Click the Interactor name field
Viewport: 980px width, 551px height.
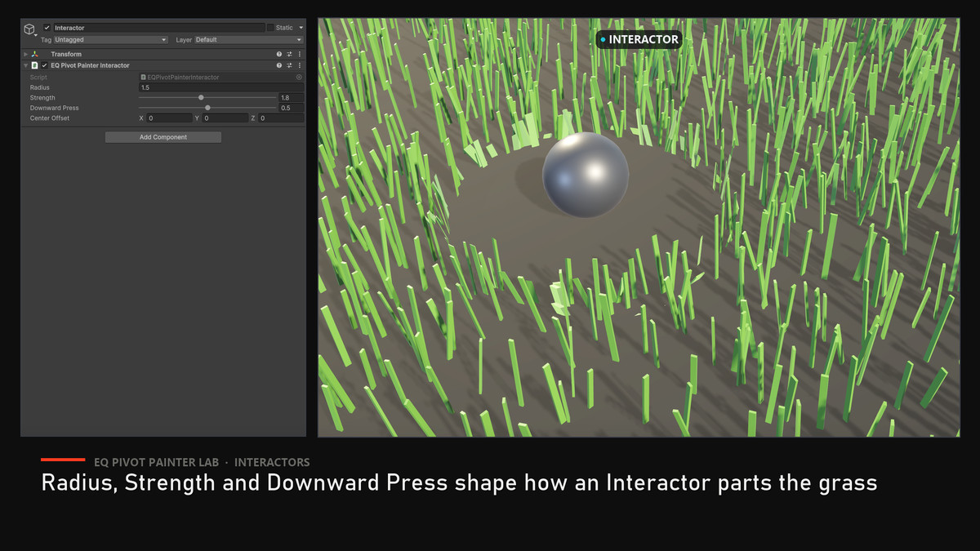click(159, 28)
